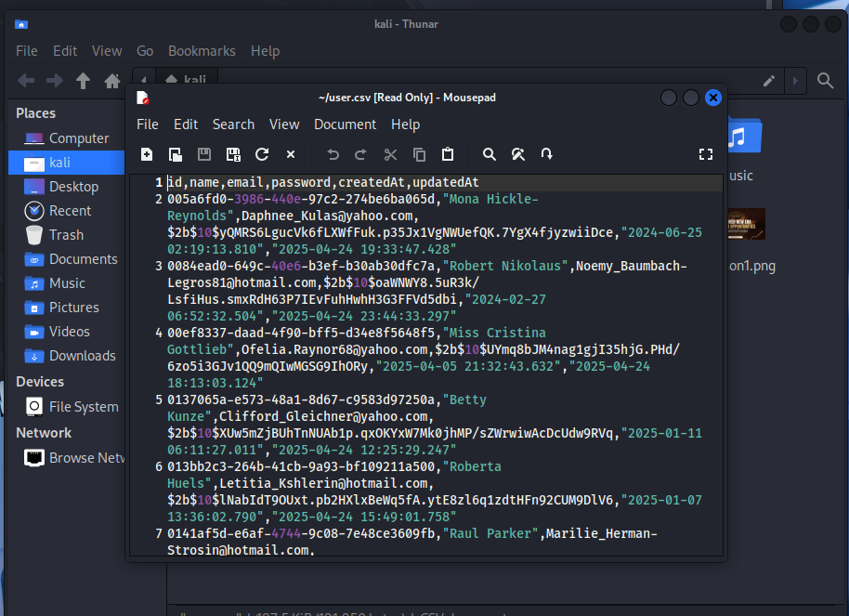849x616 pixels.
Task: Click the Find and Replace icon
Action: pyautogui.click(x=518, y=154)
